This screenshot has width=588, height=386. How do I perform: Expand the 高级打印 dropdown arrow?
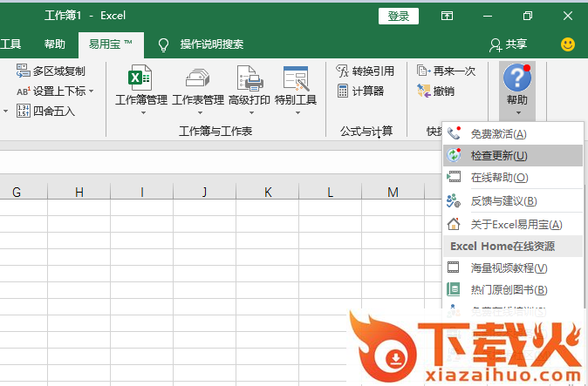251,112
